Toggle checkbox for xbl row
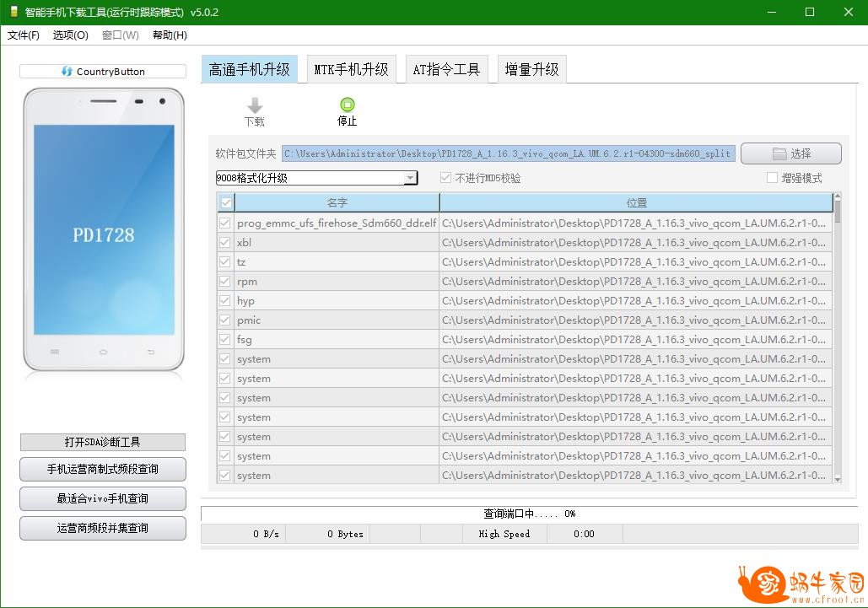The image size is (868, 608). (x=224, y=242)
